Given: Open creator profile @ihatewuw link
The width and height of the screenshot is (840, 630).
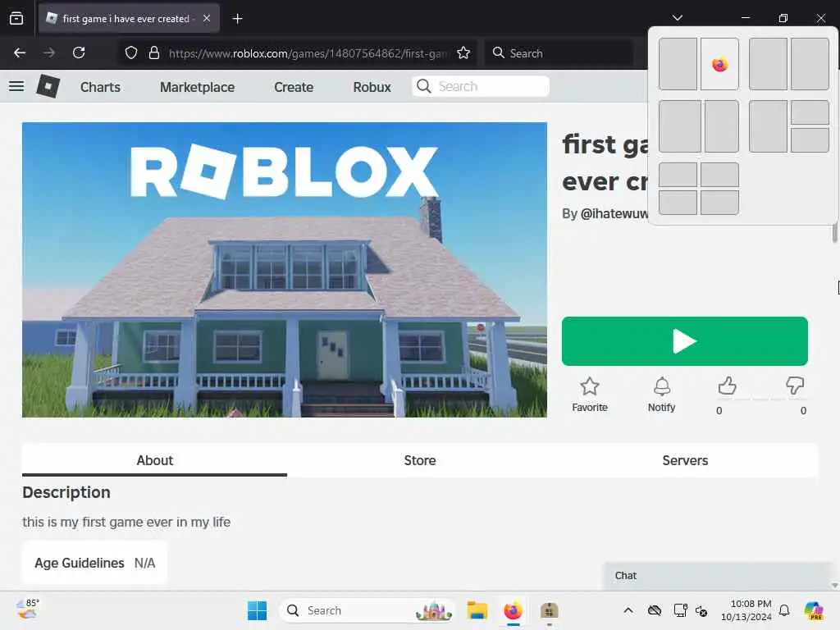Looking at the screenshot, I should coord(614,214).
